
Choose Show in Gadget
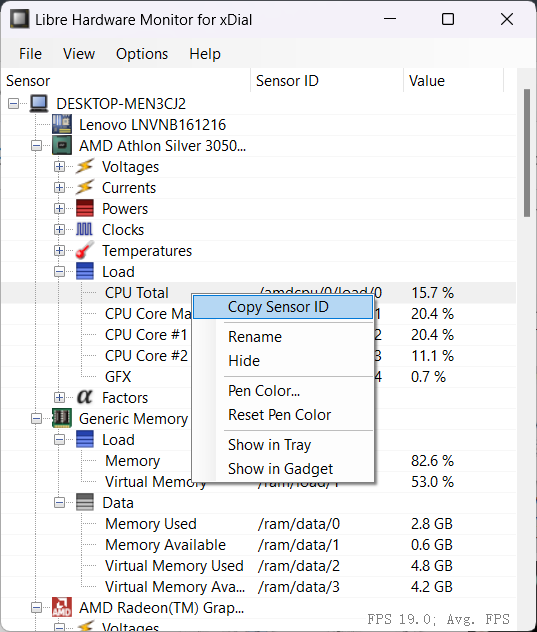[283, 469]
